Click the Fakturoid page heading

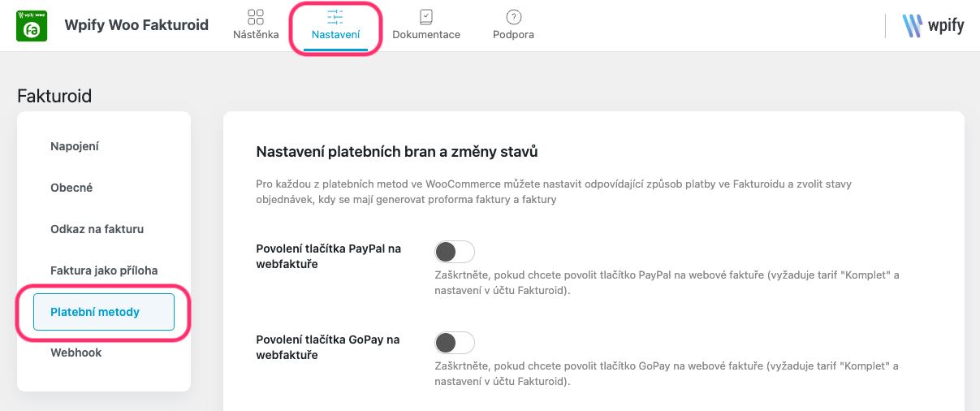click(54, 96)
